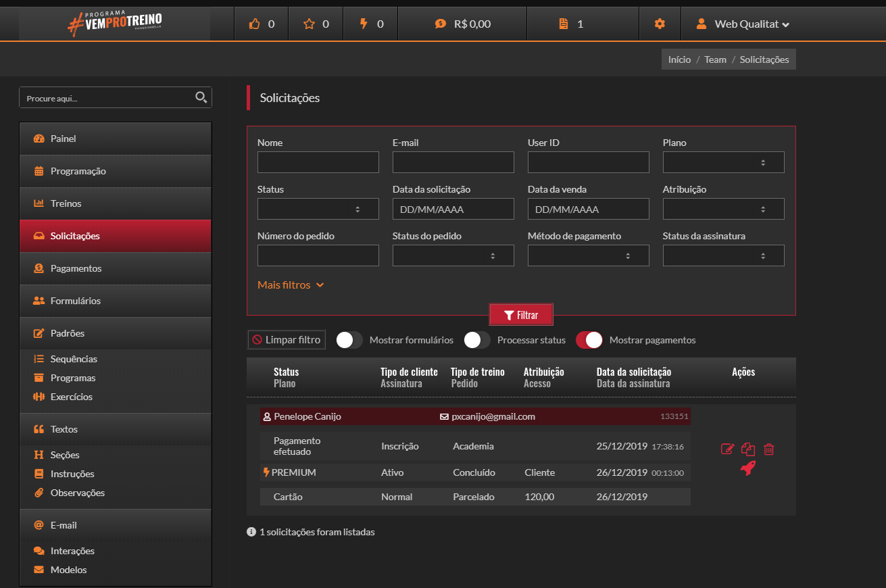Open settings via the top bar gear icon

pos(660,24)
